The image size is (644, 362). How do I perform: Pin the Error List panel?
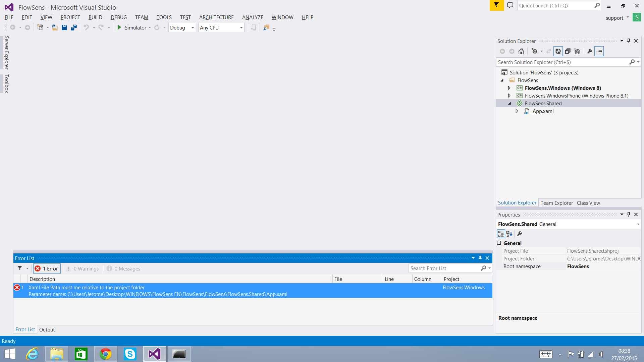[x=480, y=258]
